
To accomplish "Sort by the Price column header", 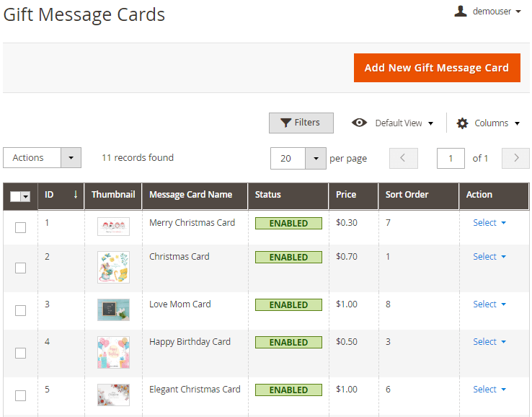I will [x=353, y=196].
